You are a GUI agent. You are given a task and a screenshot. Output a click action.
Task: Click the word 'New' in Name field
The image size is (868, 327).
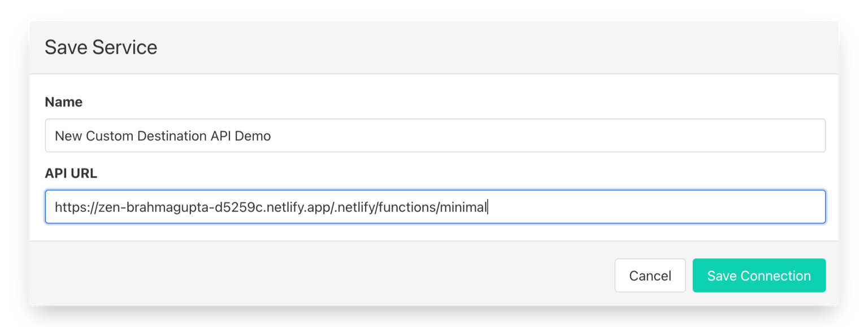pos(68,136)
